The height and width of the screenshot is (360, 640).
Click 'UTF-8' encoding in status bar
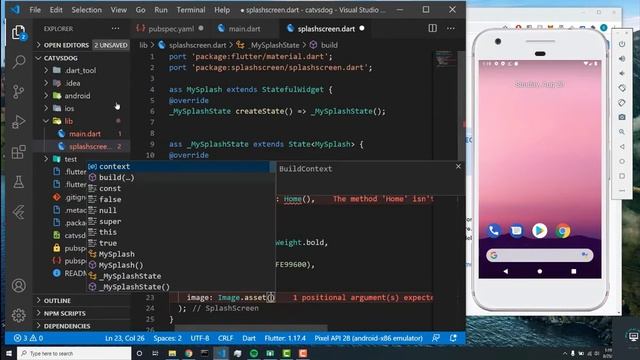click(200, 338)
